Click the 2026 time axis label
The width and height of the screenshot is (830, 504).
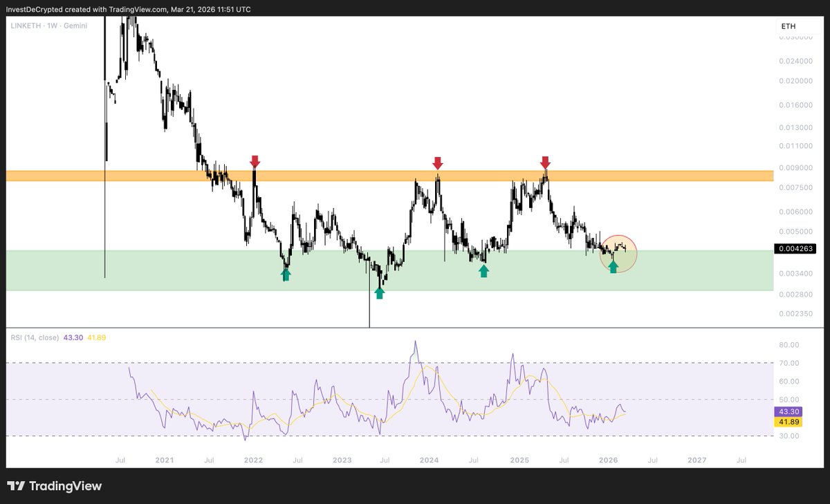608,460
